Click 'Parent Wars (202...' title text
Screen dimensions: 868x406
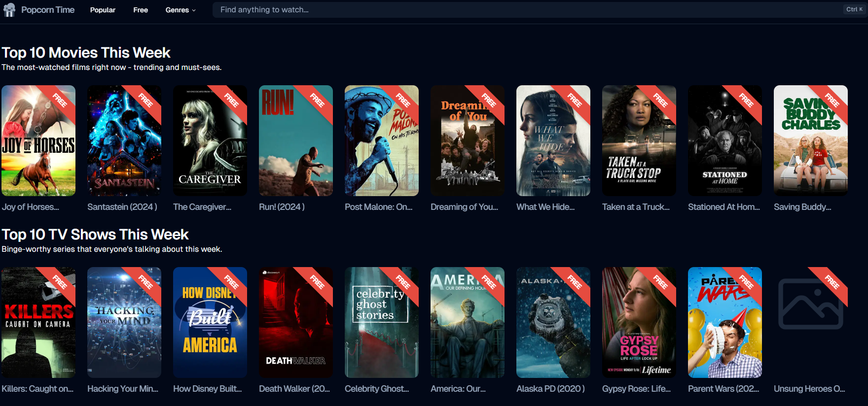723,389
